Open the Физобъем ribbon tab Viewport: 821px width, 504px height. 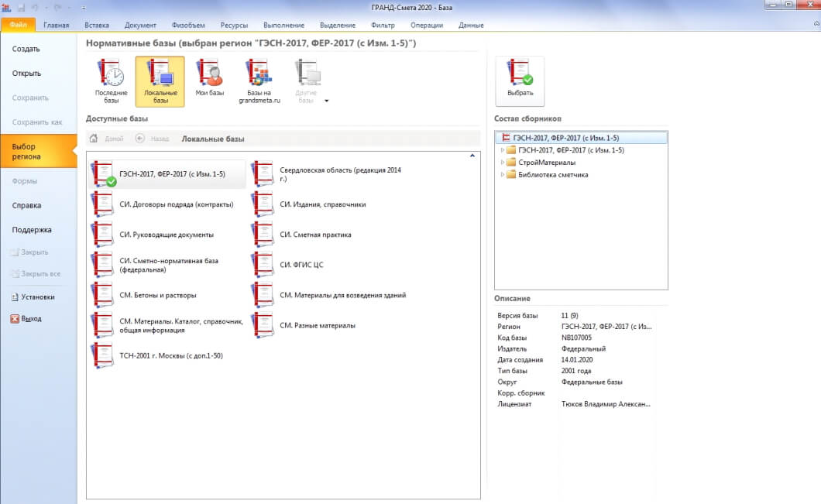188,25
